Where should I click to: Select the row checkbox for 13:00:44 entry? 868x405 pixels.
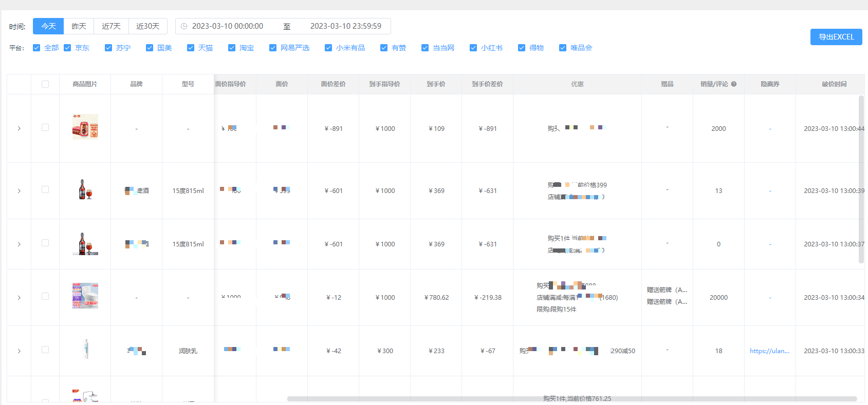pyautogui.click(x=45, y=127)
